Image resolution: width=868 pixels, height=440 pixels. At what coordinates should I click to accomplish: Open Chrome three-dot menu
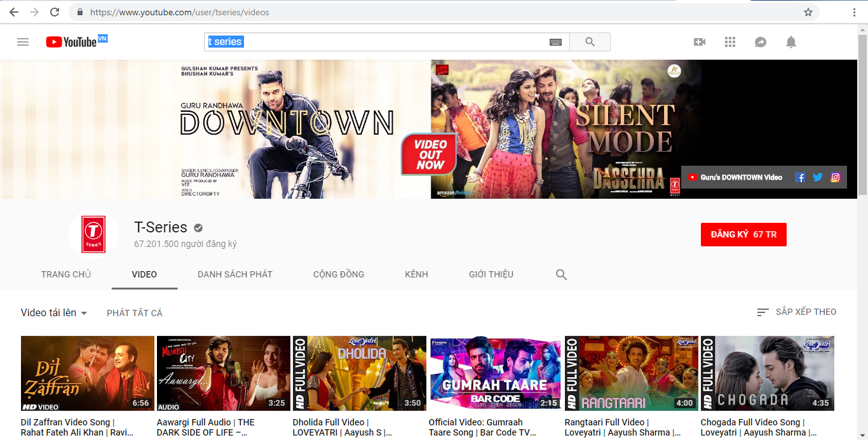(x=854, y=12)
